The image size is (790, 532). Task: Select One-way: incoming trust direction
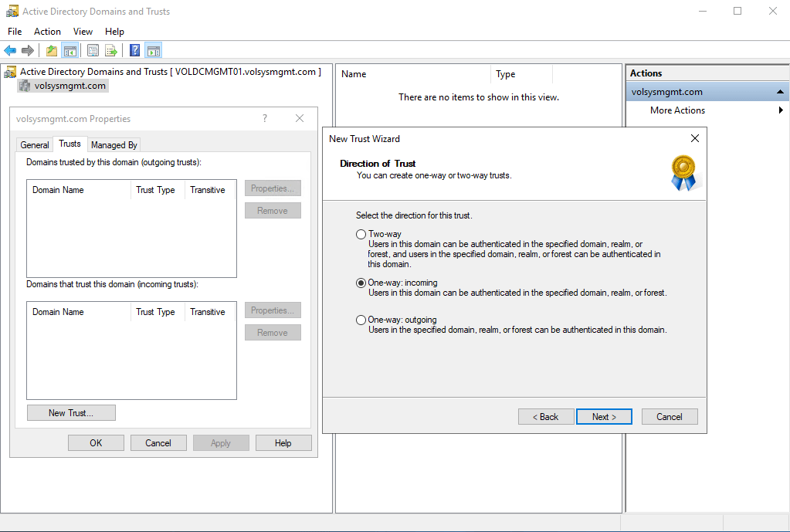click(x=361, y=283)
